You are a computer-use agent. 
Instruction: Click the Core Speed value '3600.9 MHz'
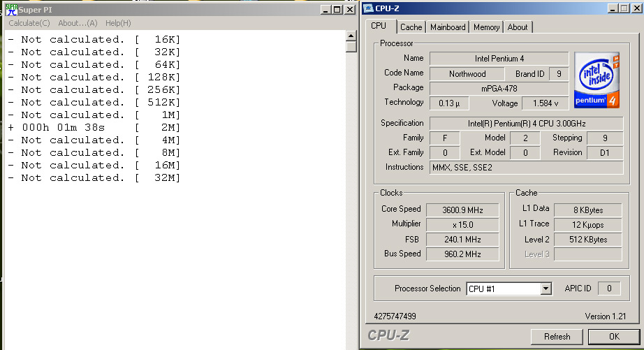[462, 210]
